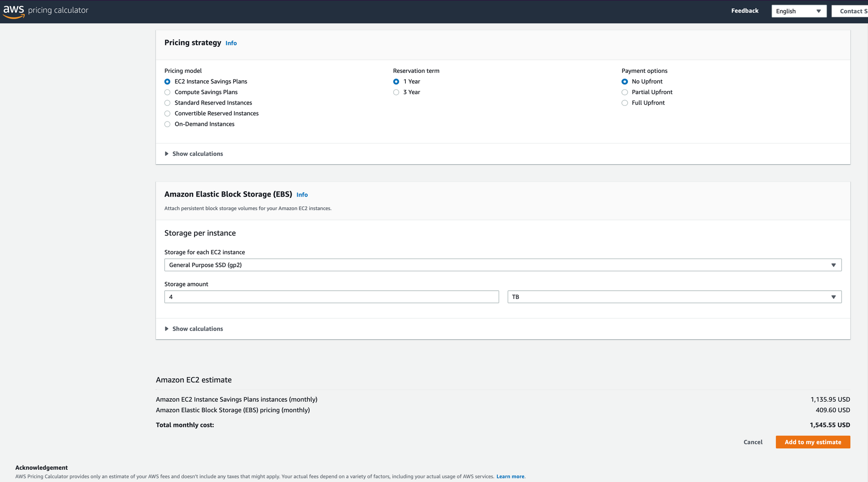Image resolution: width=868 pixels, height=482 pixels.
Task: Select Compute Savings Plans pricing model
Action: pyautogui.click(x=168, y=92)
